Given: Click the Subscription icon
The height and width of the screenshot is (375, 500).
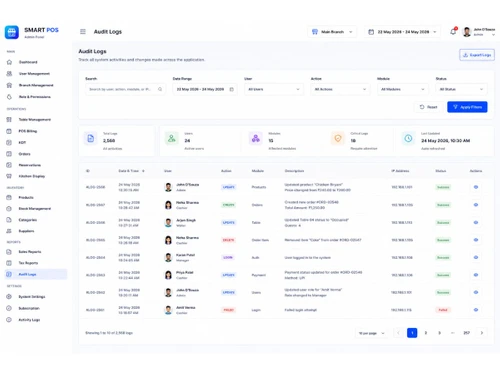Looking at the screenshot, I should pos(9,308).
